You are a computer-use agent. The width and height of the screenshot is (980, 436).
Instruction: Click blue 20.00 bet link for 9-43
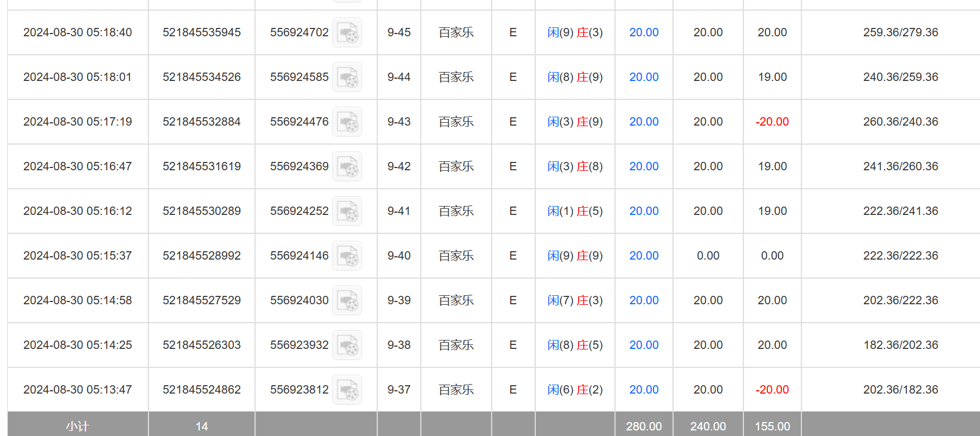643,122
